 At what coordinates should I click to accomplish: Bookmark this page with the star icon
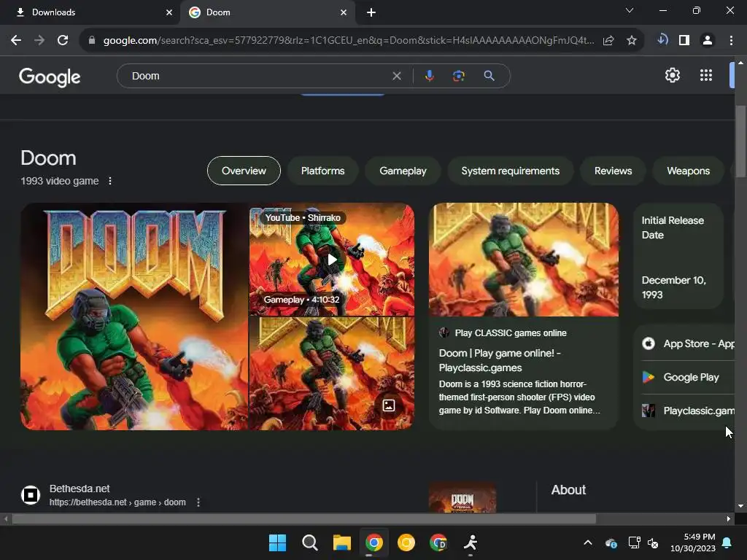632,41
